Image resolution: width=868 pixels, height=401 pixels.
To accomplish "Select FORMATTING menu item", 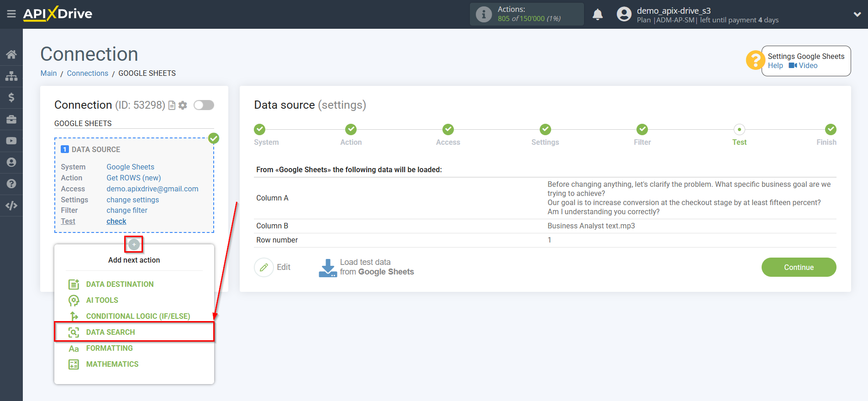I will point(109,348).
